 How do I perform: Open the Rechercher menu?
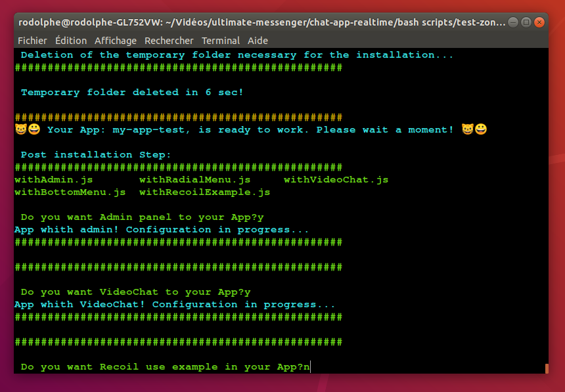(x=169, y=41)
